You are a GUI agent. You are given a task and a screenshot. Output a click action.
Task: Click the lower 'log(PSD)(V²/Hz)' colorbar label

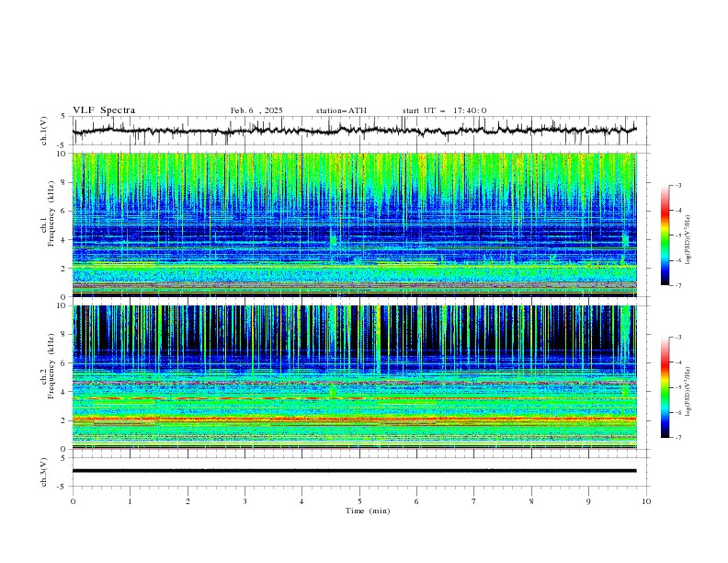tap(688, 392)
